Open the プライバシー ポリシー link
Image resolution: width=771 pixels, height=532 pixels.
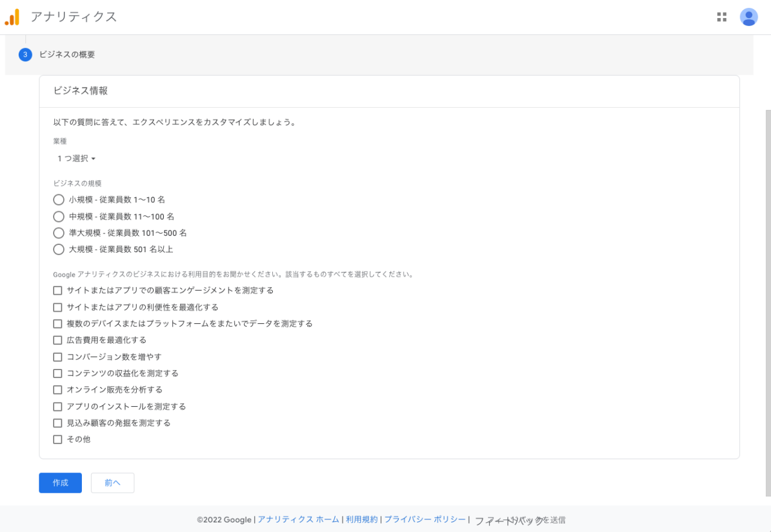[x=425, y=519]
